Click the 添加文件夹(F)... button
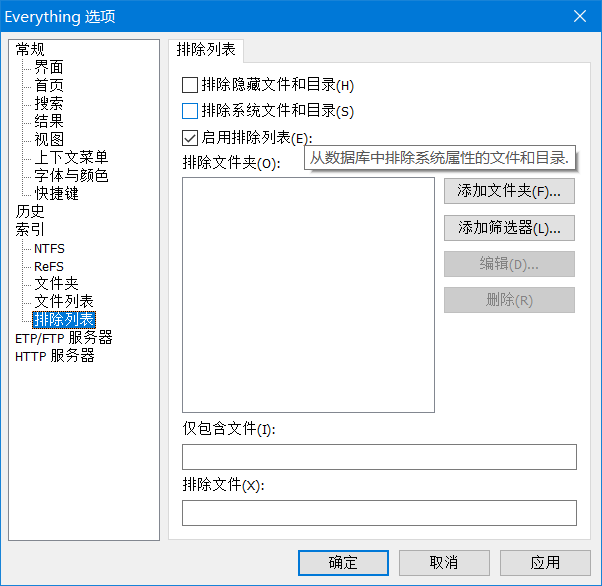 (509, 191)
